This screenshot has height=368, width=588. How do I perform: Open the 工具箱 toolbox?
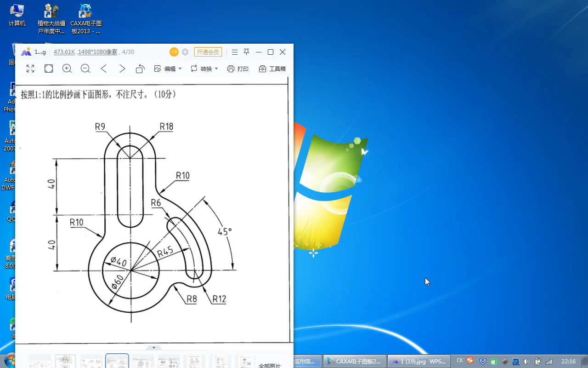272,69
